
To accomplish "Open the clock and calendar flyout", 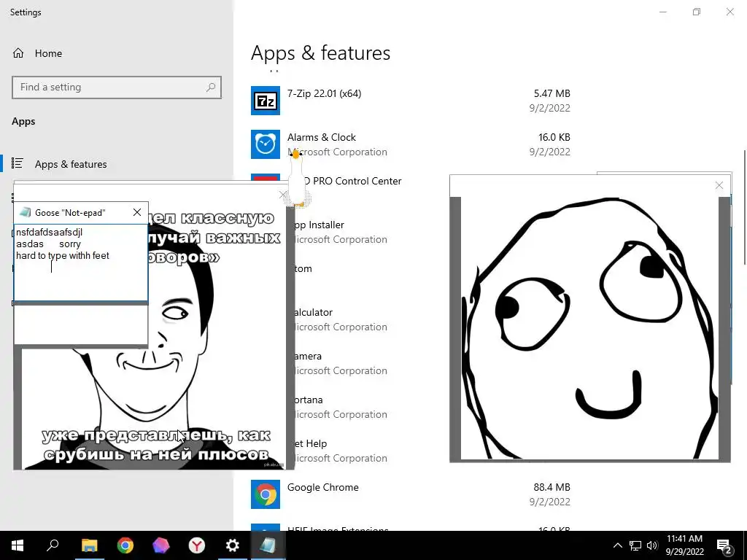I will [x=684, y=545].
